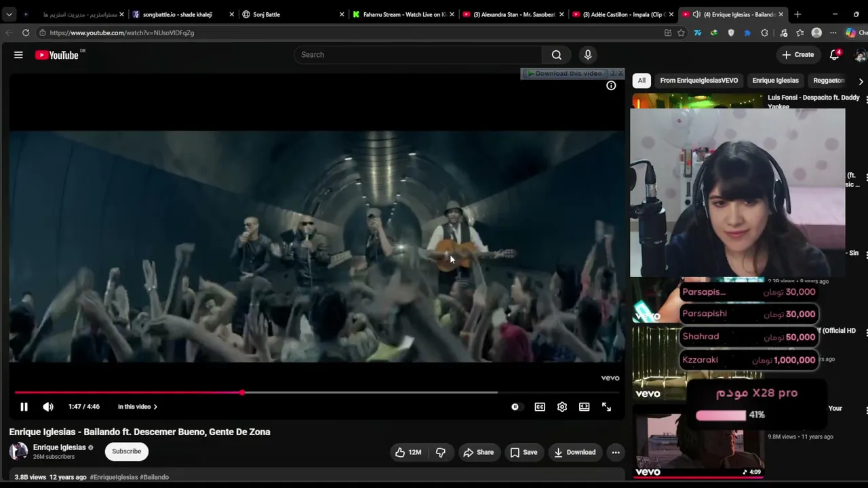
Task: Open the app/split screen icon in address bar
Action: click(668, 33)
